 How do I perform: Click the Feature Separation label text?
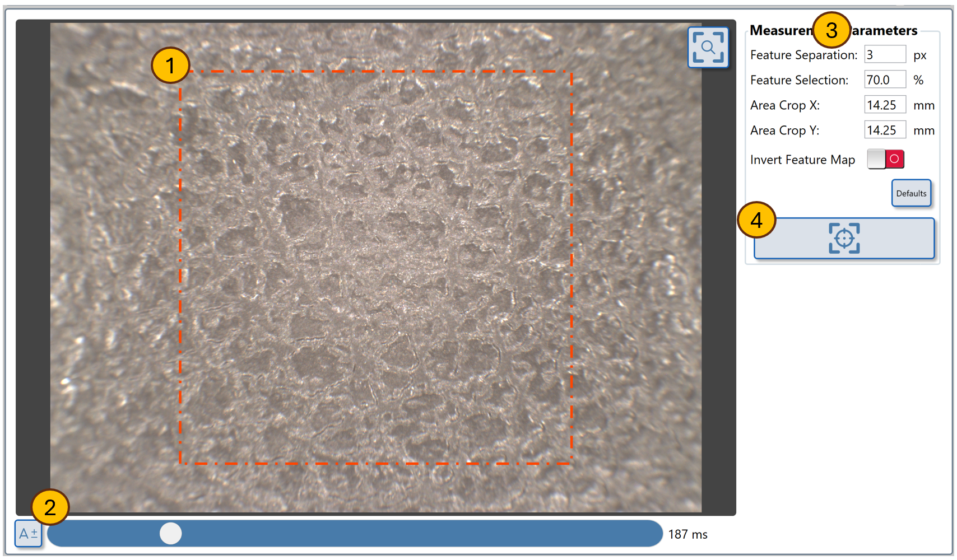[803, 55]
